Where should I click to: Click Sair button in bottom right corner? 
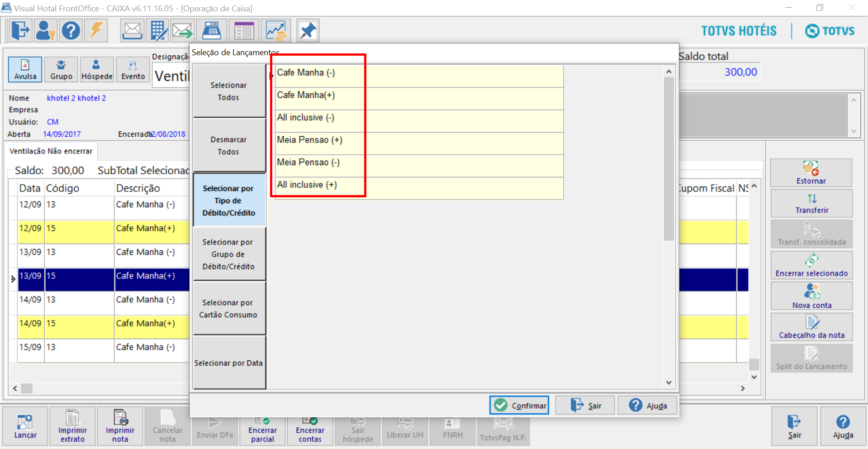tap(794, 426)
